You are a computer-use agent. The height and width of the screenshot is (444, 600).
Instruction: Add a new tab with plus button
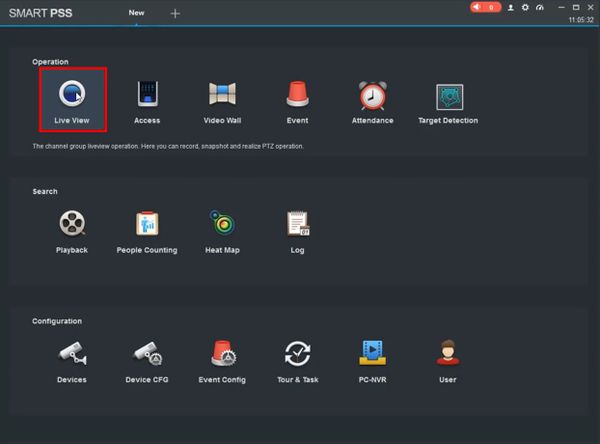(176, 13)
